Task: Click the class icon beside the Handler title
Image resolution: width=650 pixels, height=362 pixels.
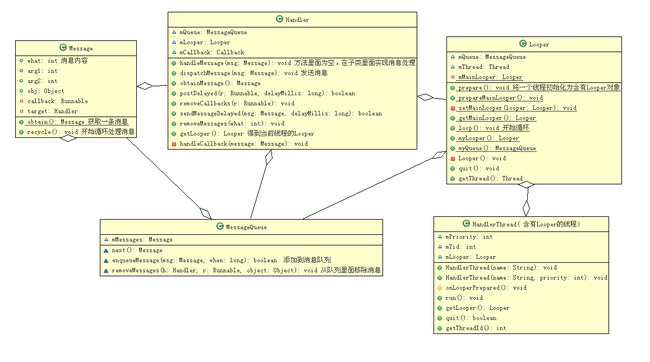Action: (279, 19)
